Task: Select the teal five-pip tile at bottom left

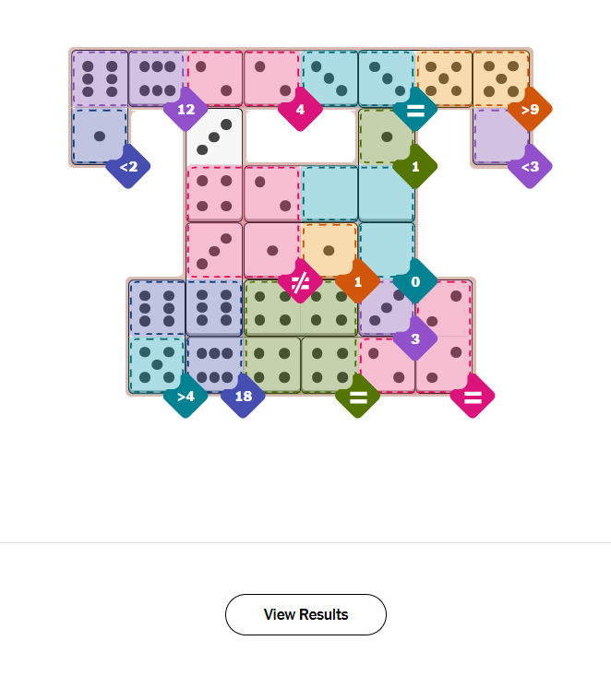Action: pos(157,364)
